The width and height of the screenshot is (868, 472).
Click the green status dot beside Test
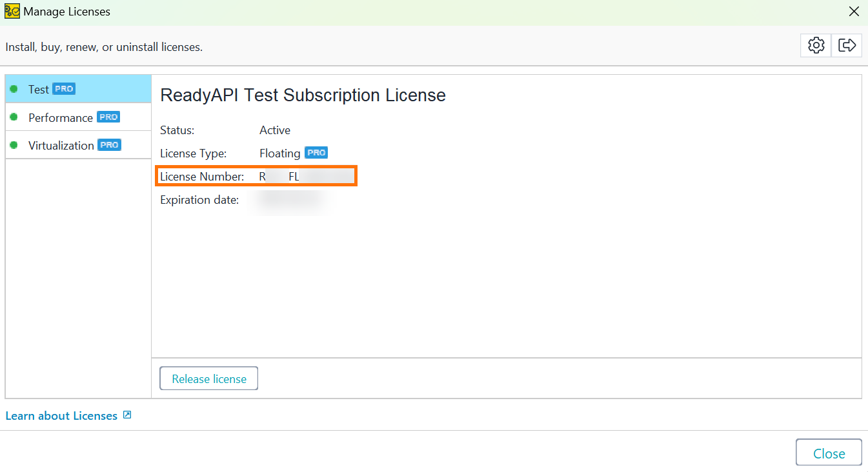(14, 88)
